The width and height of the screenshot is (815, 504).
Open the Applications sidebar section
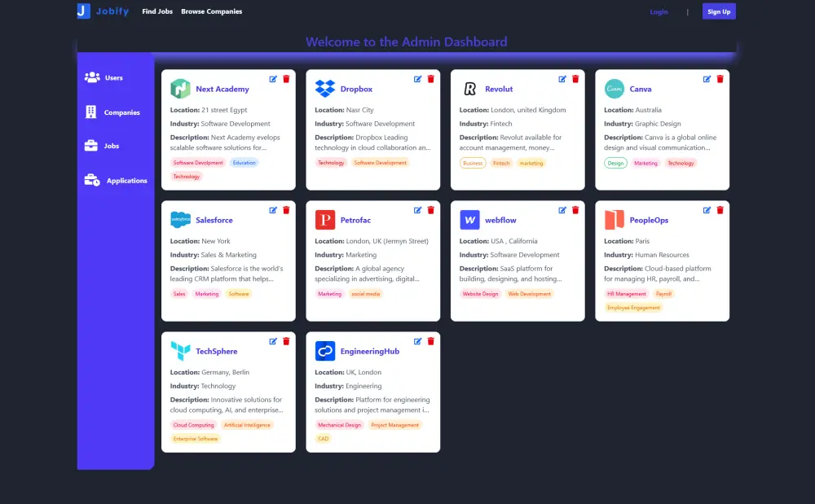116,180
